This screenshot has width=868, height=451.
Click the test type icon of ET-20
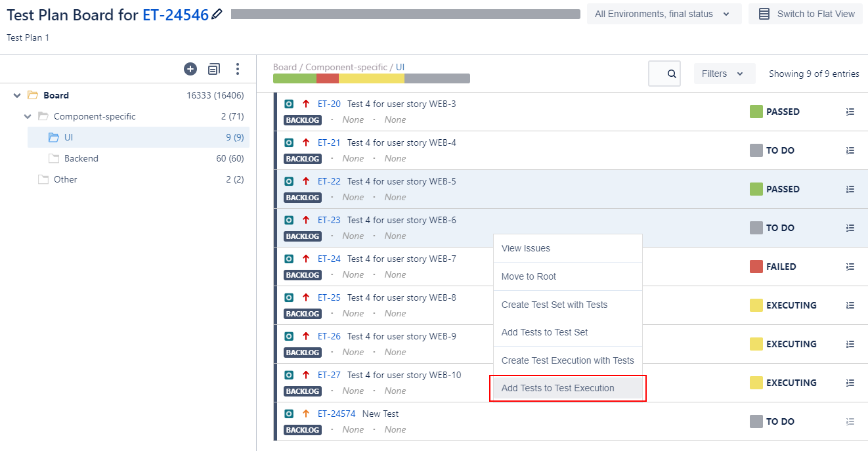click(289, 104)
